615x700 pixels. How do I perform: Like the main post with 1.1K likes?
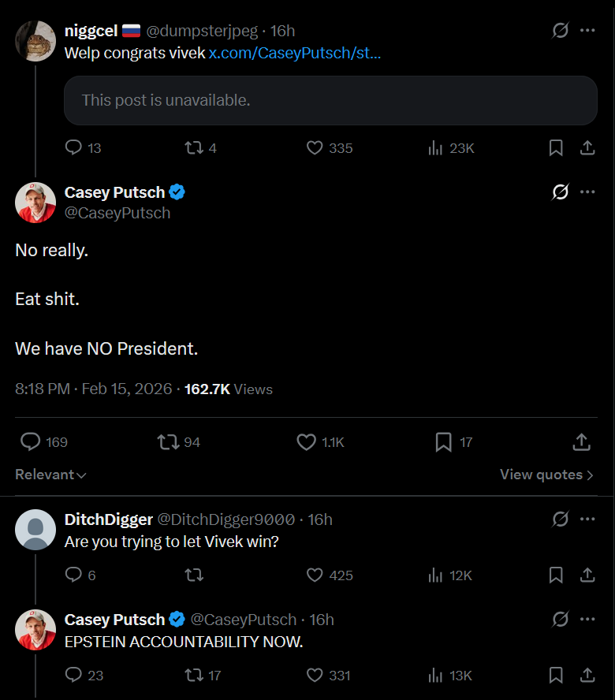click(x=307, y=441)
